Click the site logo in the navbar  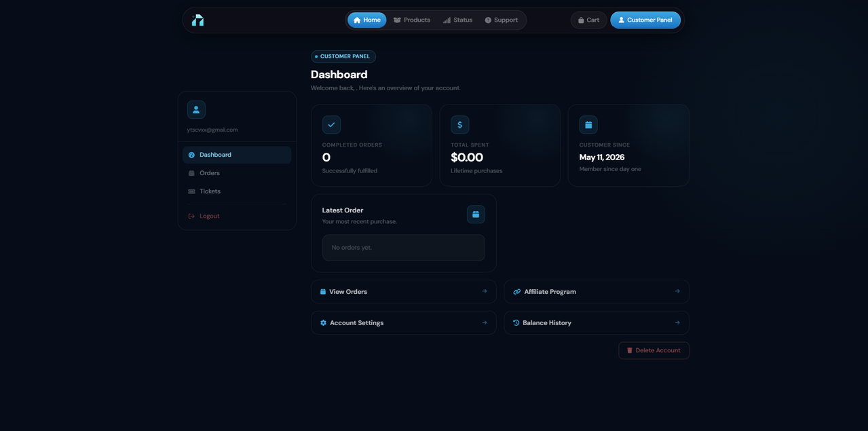[x=197, y=20]
